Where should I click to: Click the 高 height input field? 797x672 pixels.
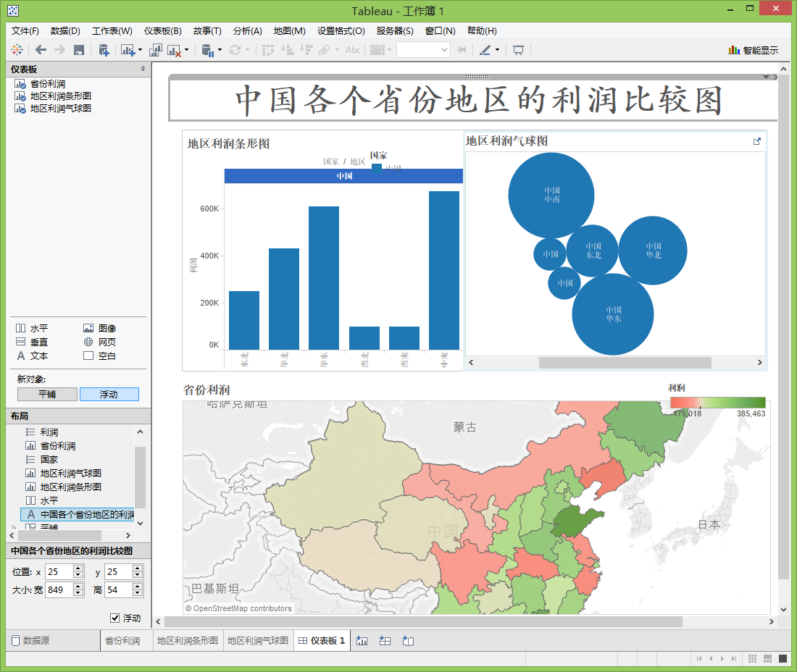tap(119, 589)
